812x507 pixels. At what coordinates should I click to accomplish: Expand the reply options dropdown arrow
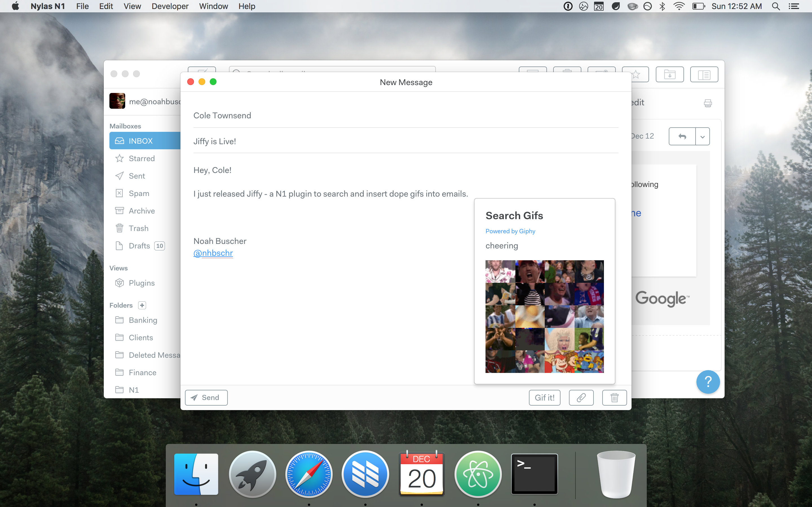point(703,136)
